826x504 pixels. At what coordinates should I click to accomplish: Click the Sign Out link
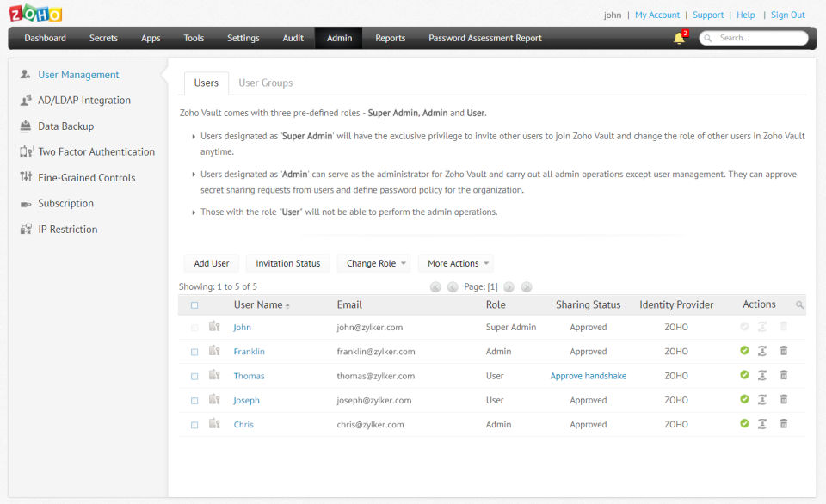pyautogui.click(x=788, y=15)
